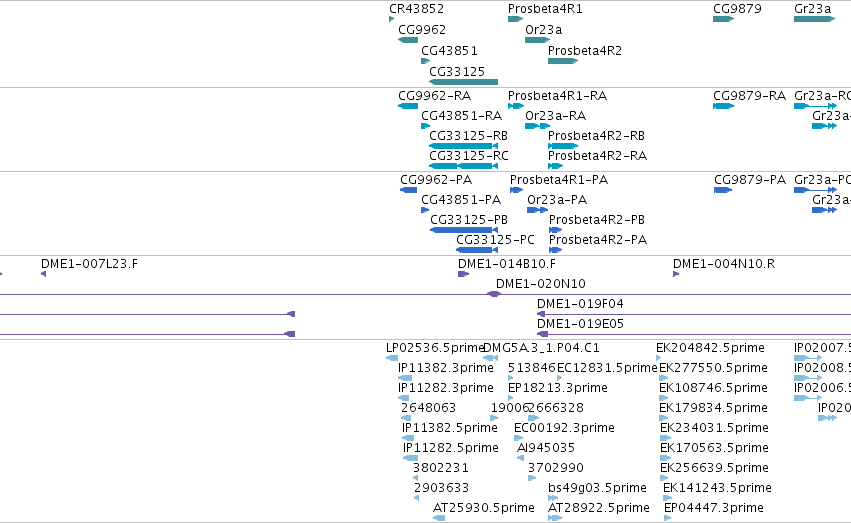Image resolution: width=851 pixels, height=523 pixels.
Task: Select the Prosbeta4R2-RA transcript label
Action: point(598,156)
